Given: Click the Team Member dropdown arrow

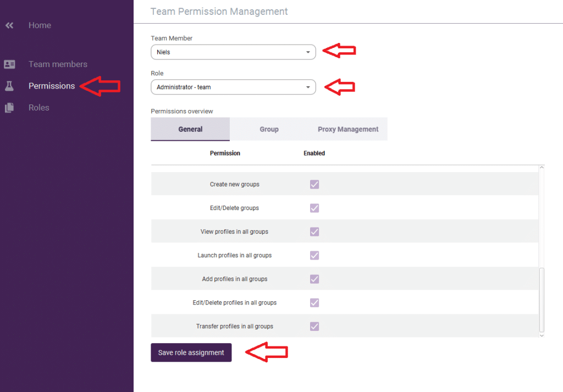Looking at the screenshot, I should click(308, 52).
